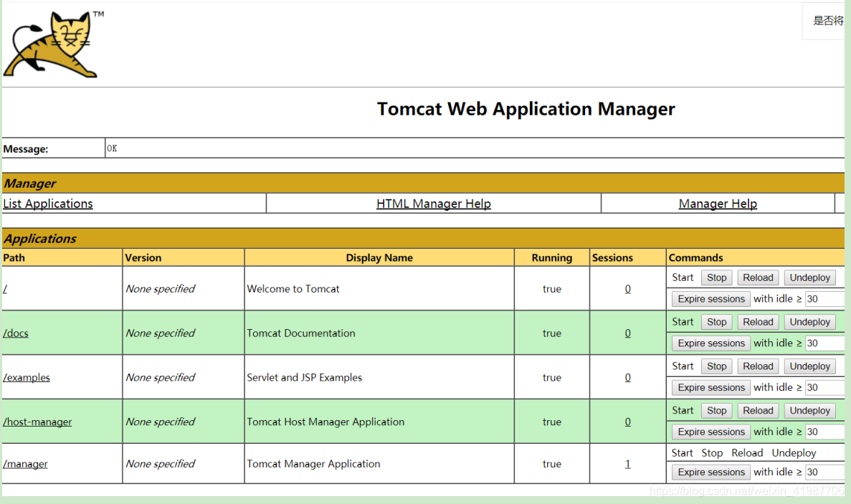Undeploy the /host-manager application
This screenshot has height=504, width=851.
[x=809, y=411]
